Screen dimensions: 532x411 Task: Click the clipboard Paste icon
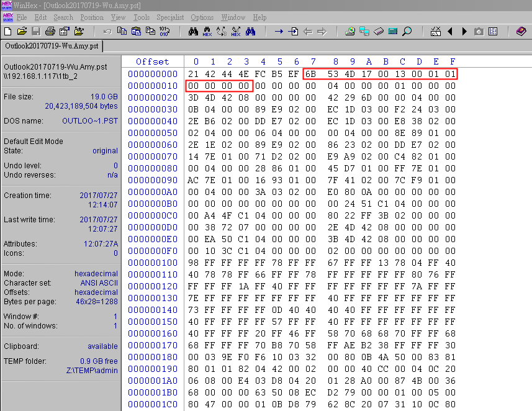coord(136,32)
